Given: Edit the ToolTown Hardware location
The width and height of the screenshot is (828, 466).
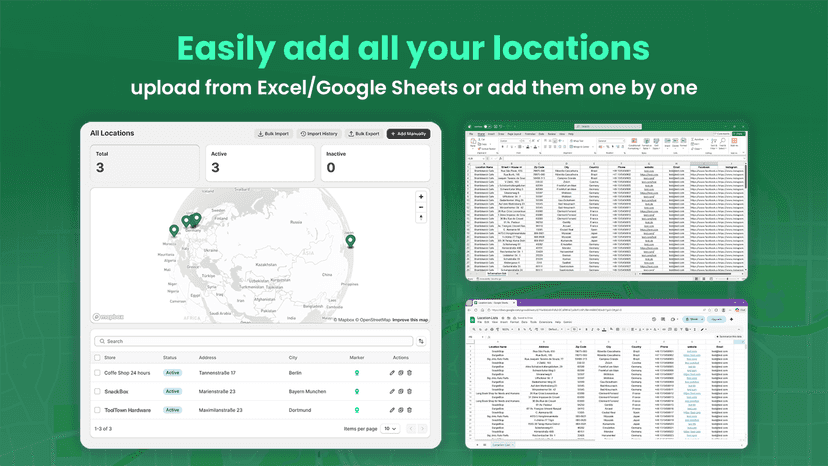Looking at the screenshot, I should (392, 410).
